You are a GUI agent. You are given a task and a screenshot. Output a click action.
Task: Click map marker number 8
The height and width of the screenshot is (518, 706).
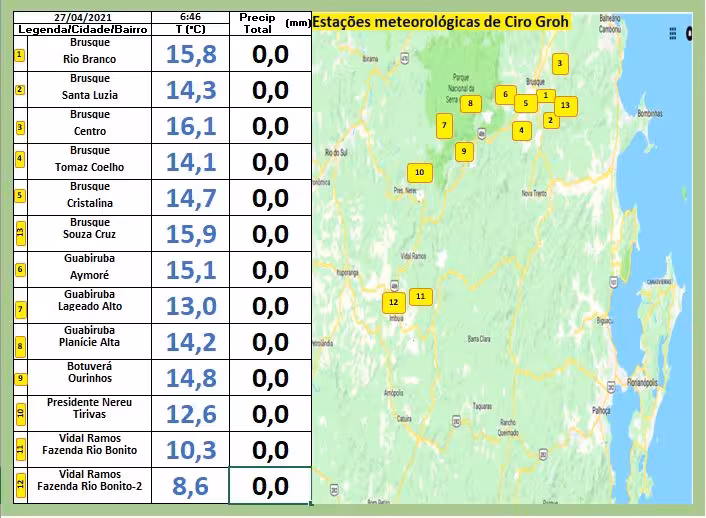[x=469, y=103]
